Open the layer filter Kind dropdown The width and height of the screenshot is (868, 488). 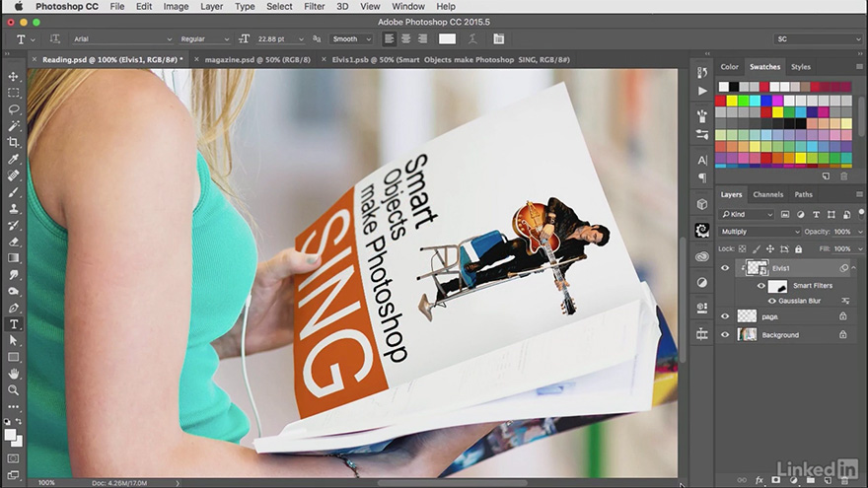[x=747, y=215]
